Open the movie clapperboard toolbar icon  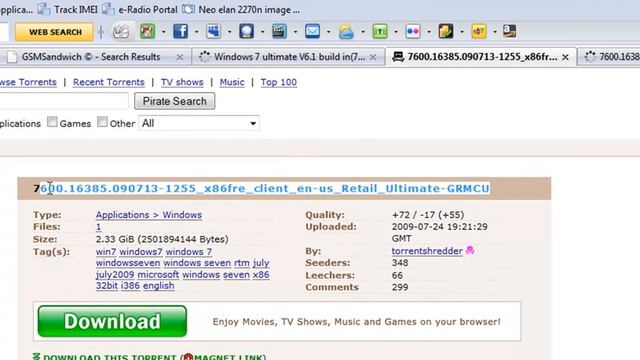pyautogui.click(x=279, y=31)
